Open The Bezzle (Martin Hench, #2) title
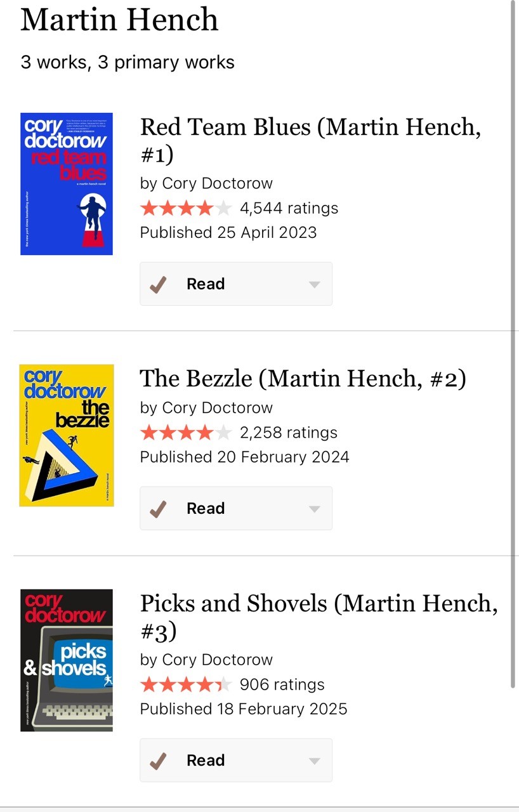The height and width of the screenshot is (812, 519). [x=303, y=379]
